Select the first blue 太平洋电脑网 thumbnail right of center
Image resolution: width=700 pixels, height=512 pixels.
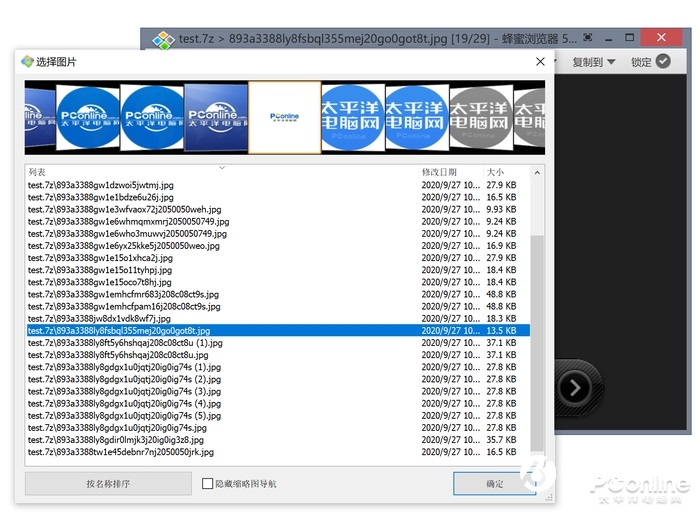(x=351, y=117)
